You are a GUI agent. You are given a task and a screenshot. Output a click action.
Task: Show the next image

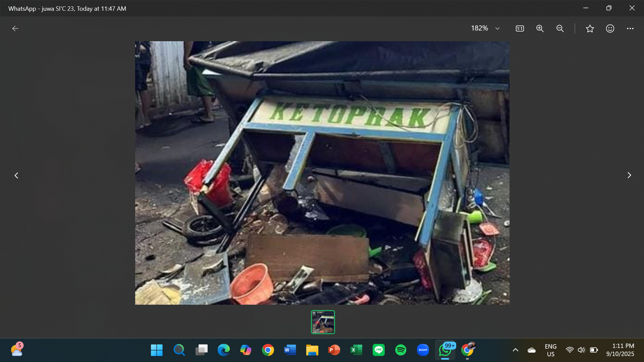tap(629, 175)
